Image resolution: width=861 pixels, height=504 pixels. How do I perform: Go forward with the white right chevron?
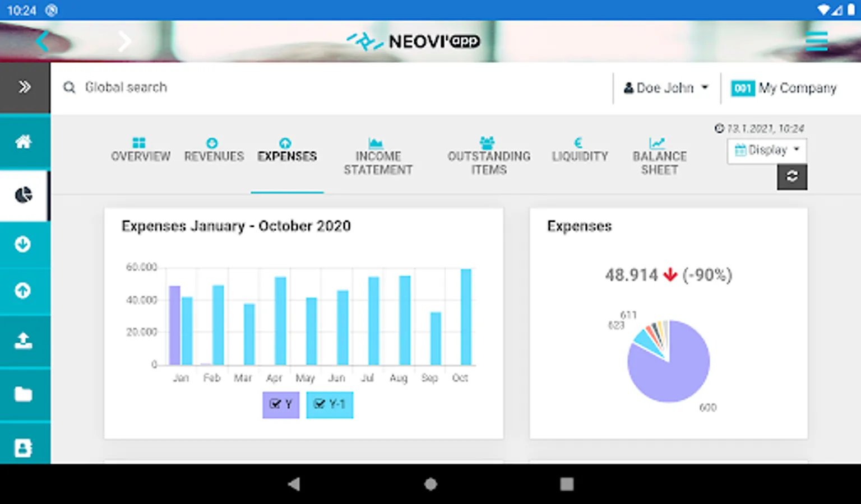pos(124,41)
